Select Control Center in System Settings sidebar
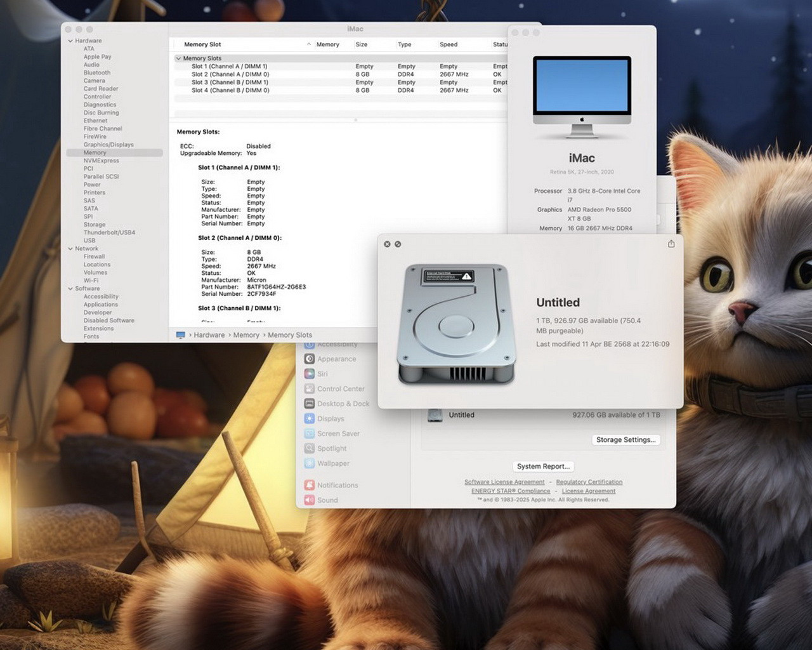 (341, 389)
